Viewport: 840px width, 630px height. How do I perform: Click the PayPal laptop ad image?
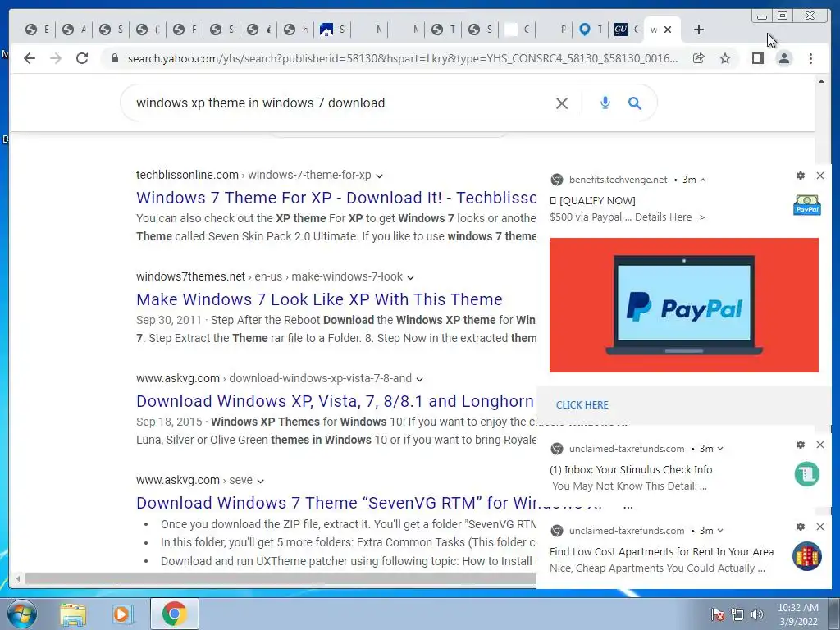(x=683, y=305)
